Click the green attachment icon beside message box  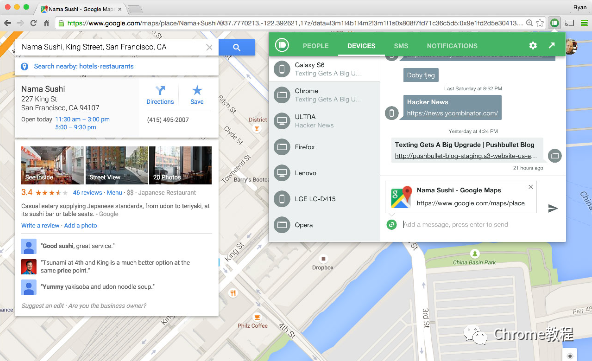[392, 225]
